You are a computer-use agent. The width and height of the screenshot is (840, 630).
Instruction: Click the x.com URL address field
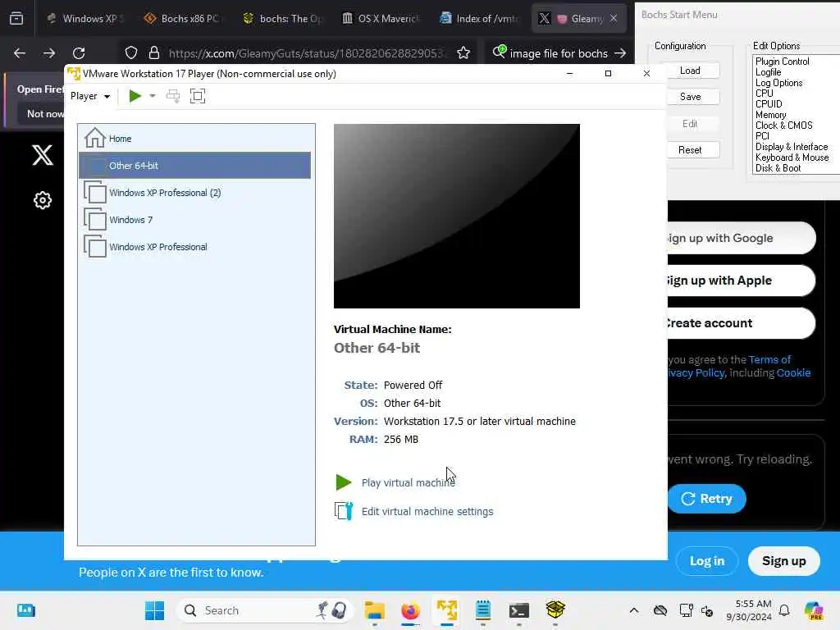click(x=307, y=53)
